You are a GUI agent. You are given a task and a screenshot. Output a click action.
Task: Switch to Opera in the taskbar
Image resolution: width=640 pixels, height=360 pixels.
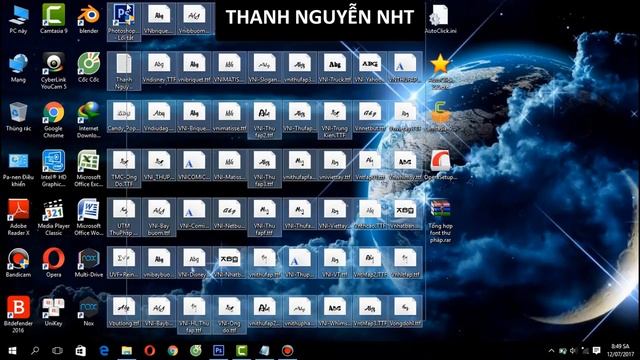tap(149, 351)
